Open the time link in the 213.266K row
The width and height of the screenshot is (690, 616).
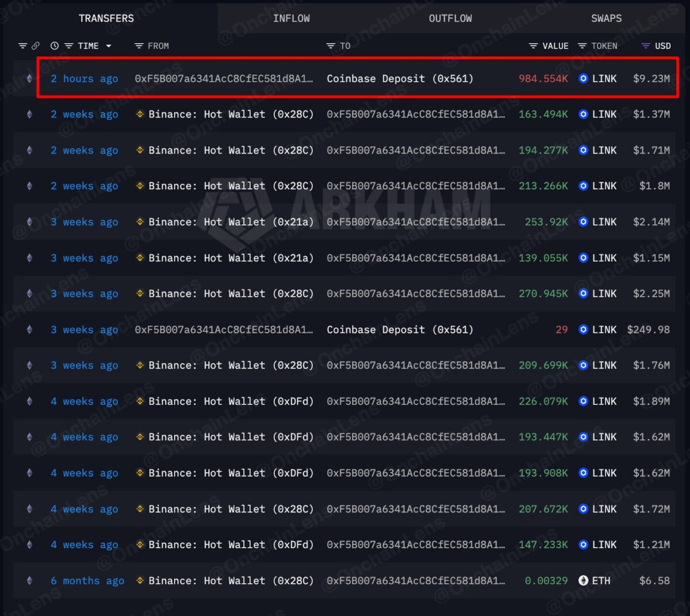click(85, 186)
